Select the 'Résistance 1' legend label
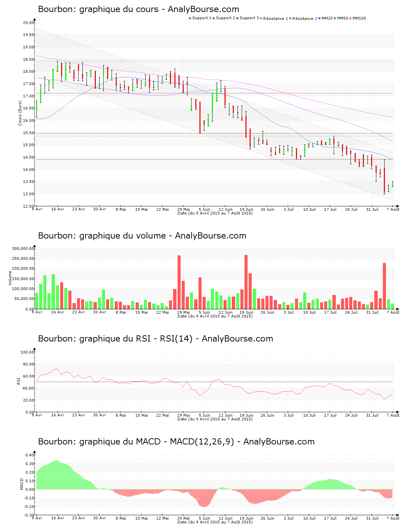 276,19
